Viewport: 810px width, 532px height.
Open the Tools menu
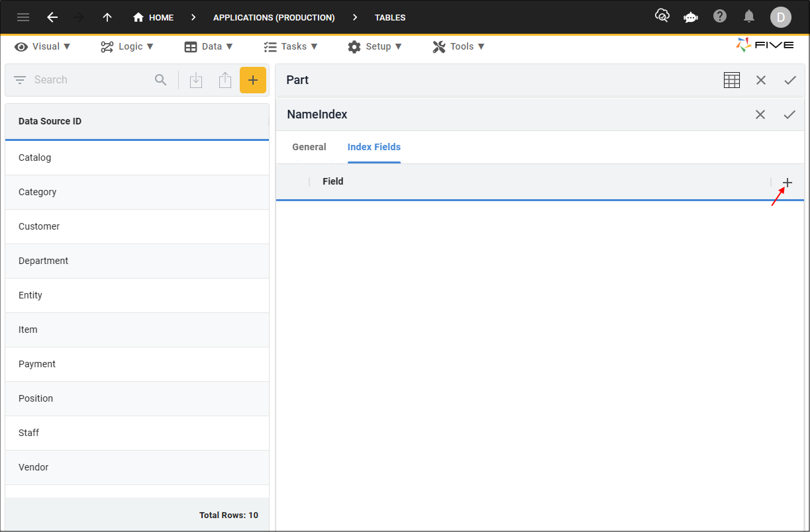tap(458, 46)
